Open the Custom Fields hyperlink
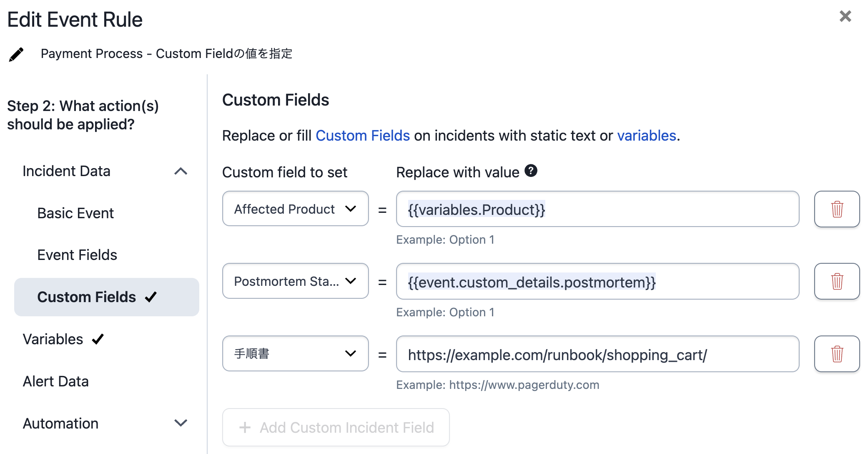Image resolution: width=868 pixels, height=454 pixels. pyautogui.click(x=362, y=135)
